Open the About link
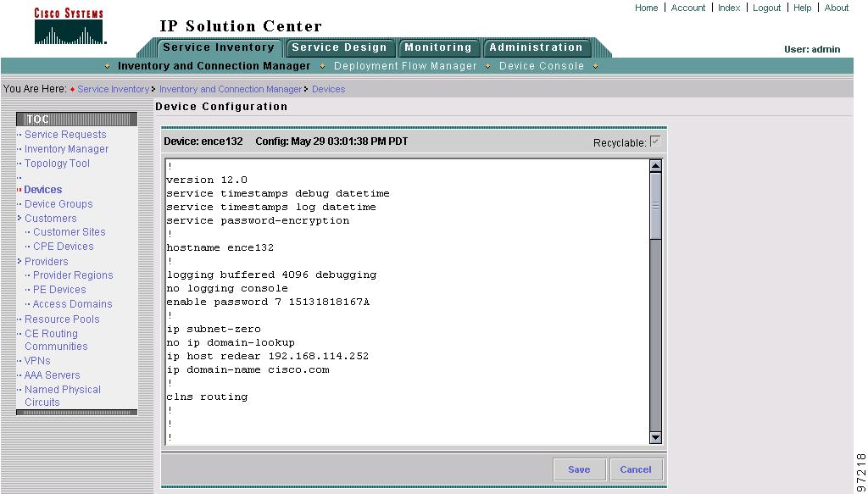 (837, 8)
